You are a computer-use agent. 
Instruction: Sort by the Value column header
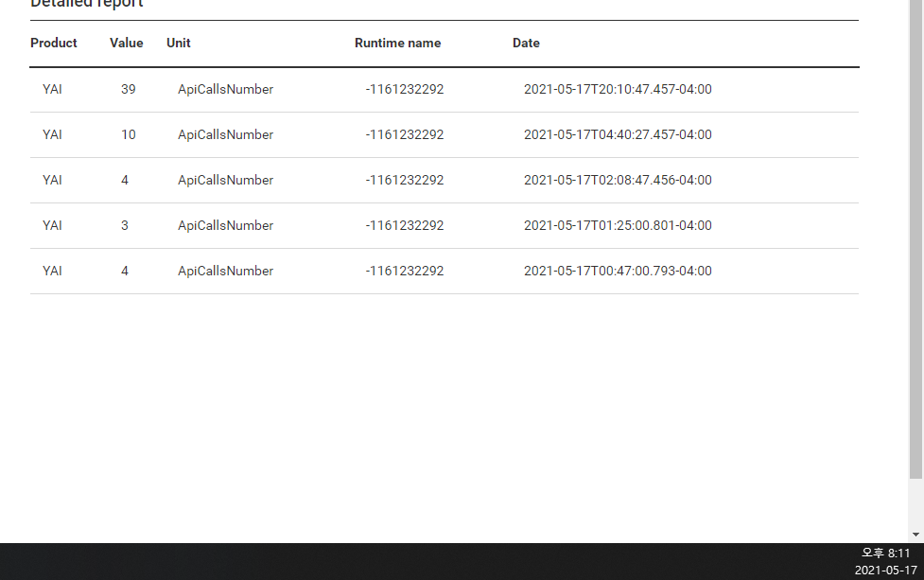(126, 43)
